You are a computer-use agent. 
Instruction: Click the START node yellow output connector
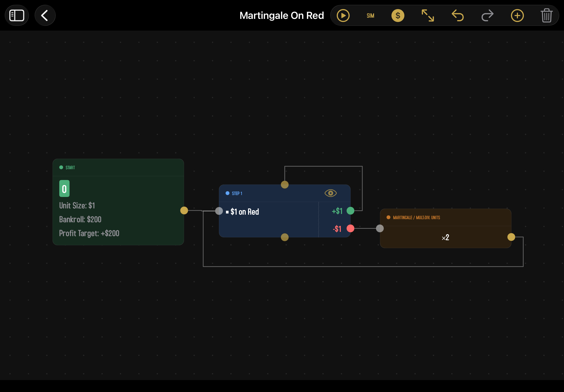[184, 211]
